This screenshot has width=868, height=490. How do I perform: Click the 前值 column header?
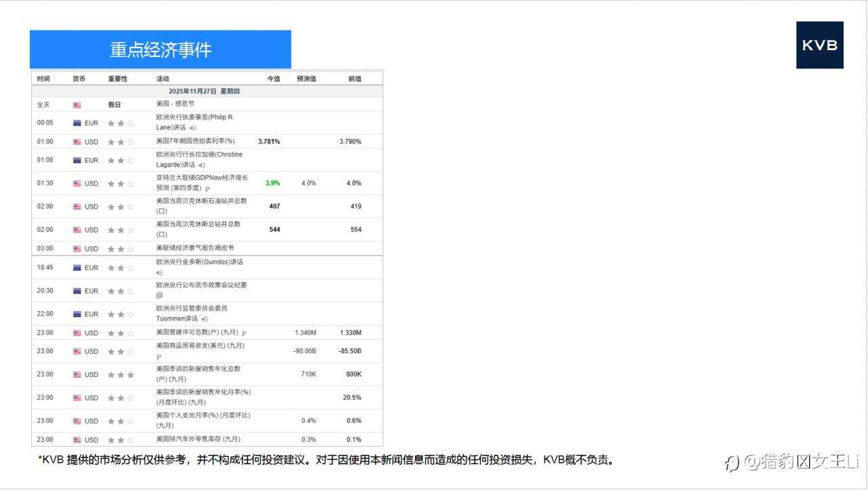point(355,79)
